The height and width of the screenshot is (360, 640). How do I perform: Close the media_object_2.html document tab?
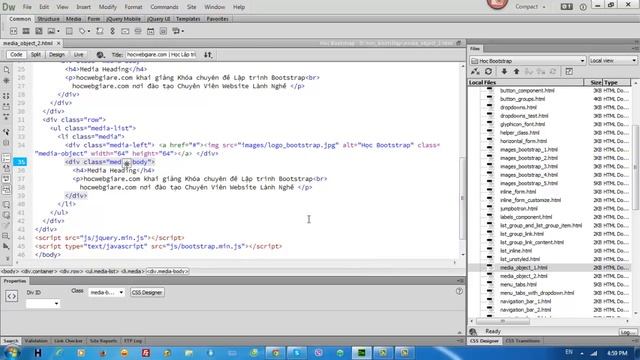(x=58, y=43)
